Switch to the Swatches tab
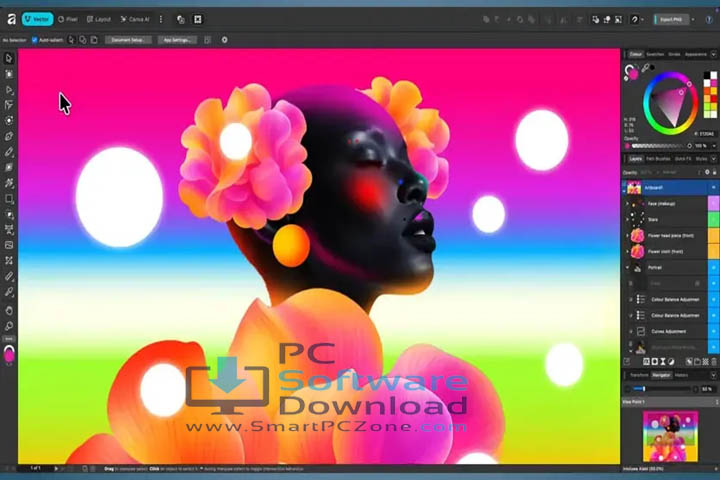Viewport: 720px width, 480px height. (655, 54)
